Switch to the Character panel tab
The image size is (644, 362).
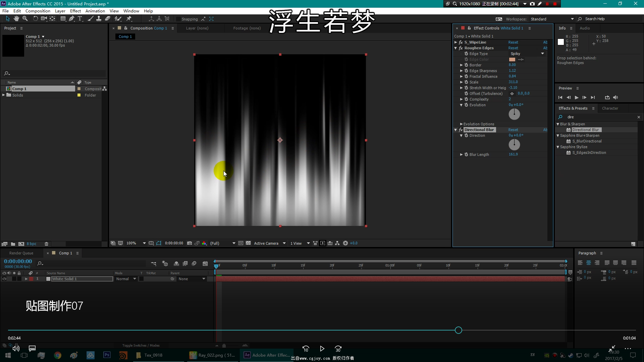(610, 108)
